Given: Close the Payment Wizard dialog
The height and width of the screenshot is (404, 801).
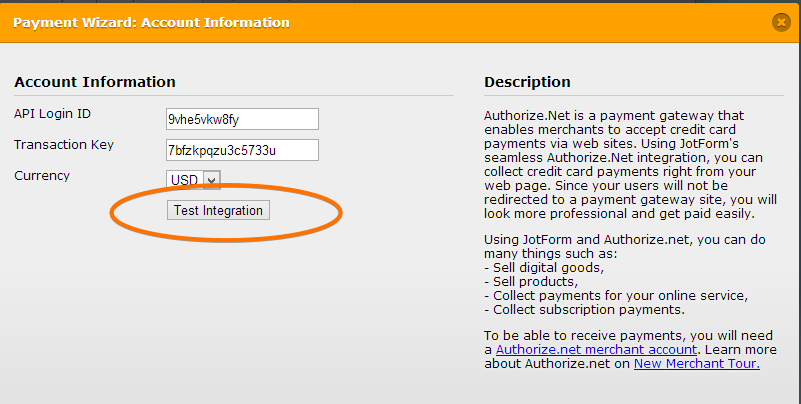Looking at the screenshot, I should click(781, 22).
